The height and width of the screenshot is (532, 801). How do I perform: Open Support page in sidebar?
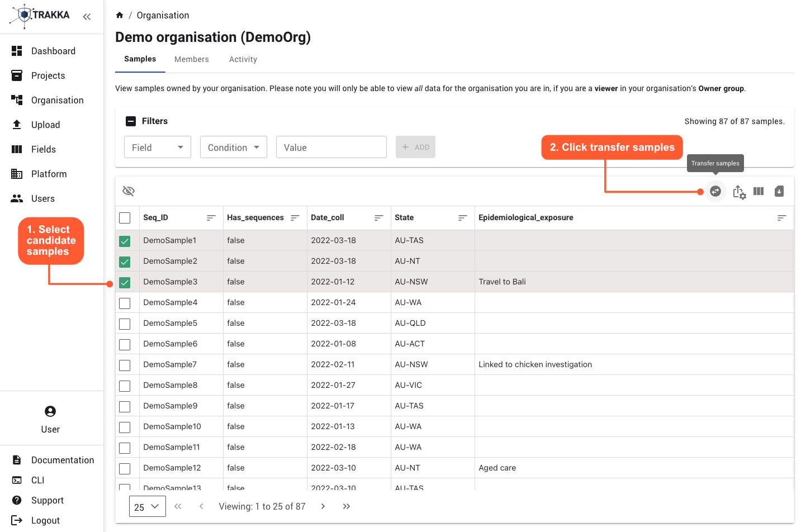coord(51,500)
